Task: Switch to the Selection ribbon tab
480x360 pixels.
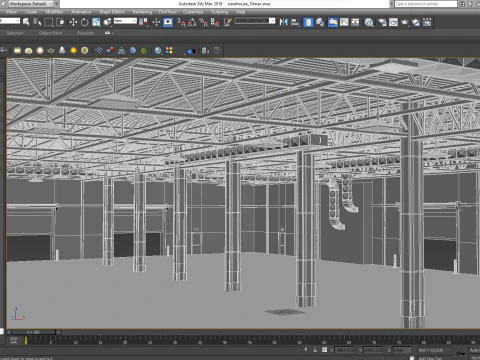Action: pyautogui.click(x=15, y=33)
